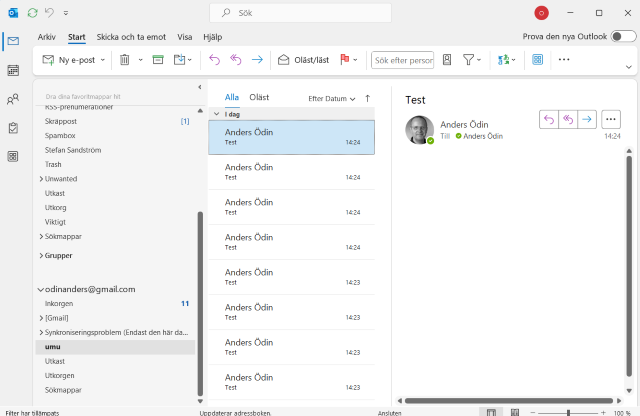Select the umu folder
Screen dimensions: 640x416
pyautogui.click(x=115, y=347)
